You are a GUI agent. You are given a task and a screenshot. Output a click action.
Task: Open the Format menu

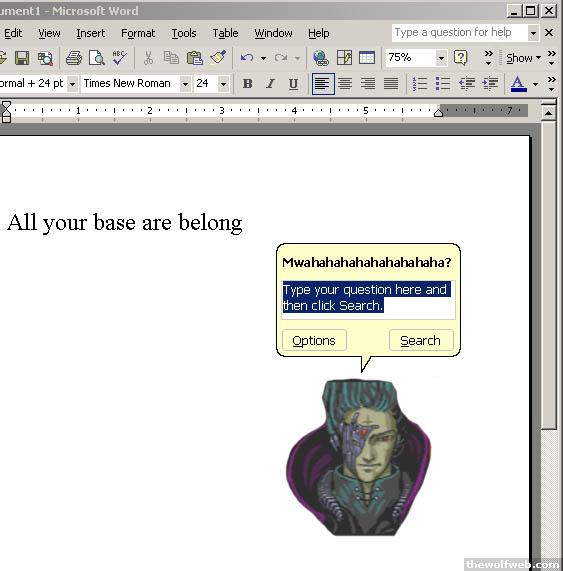coord(138,33)
